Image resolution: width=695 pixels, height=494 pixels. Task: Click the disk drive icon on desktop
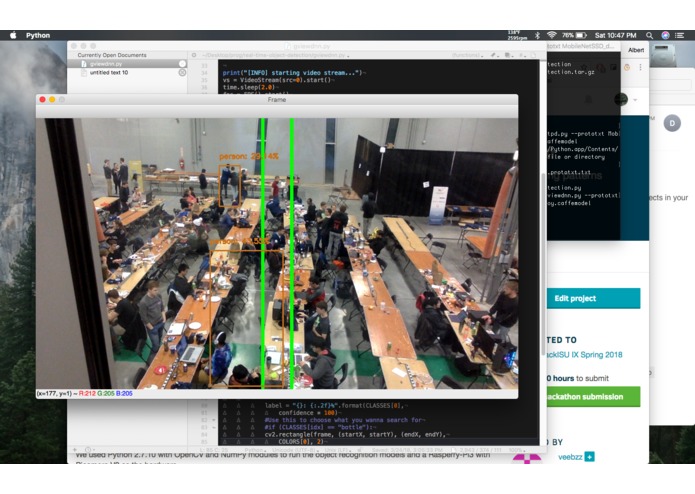pyautogui.click(x=664, y=54)
